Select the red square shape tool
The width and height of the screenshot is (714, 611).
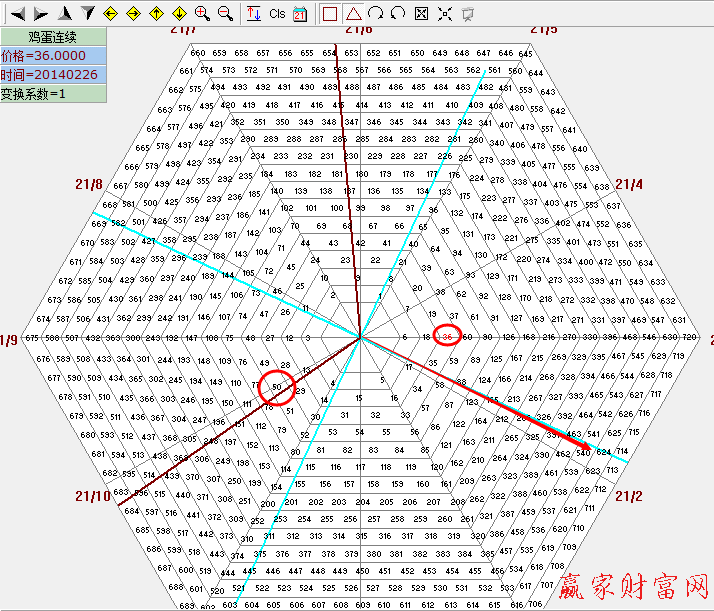330,14
